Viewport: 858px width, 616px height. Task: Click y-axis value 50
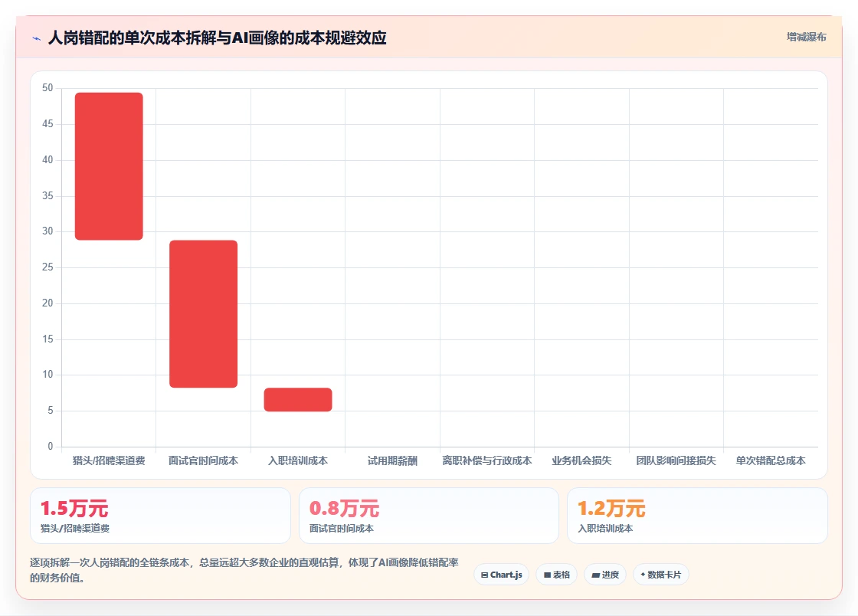click(47, 88)
